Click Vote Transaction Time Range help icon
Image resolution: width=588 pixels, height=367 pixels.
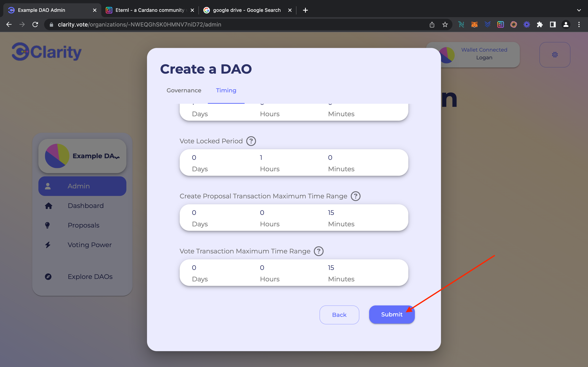coord(318,251)
